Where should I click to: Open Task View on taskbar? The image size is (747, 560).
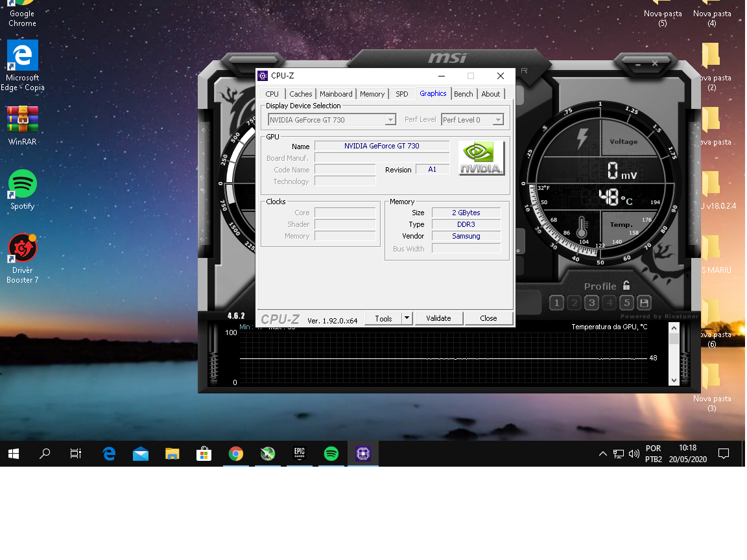point(76,454)
